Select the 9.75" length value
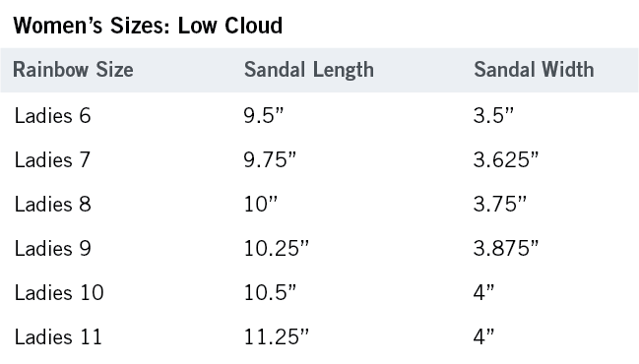639x364 pixels. coord(270,159)
